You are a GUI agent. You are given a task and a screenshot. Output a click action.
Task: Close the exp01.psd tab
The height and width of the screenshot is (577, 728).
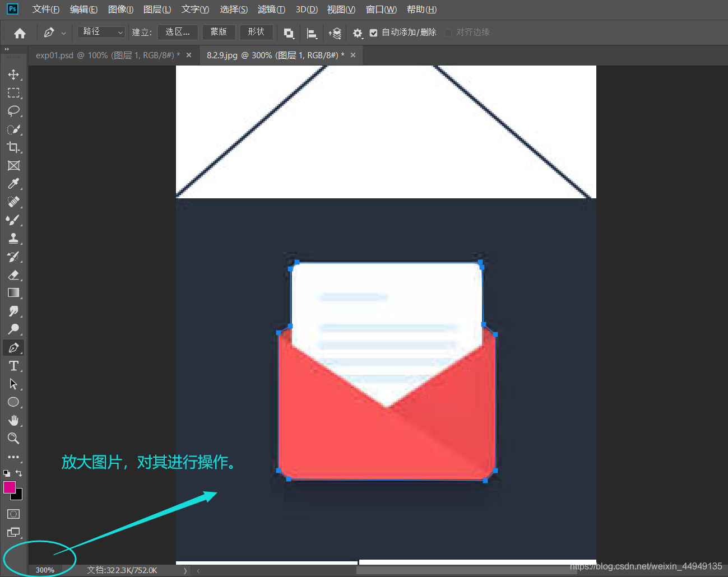tap(189, 55)
